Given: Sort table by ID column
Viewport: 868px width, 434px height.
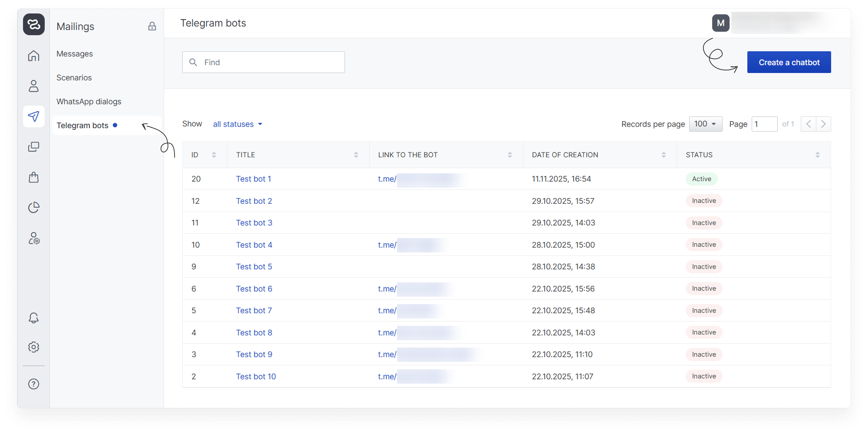Looking at the screenshot, I should coord(214,155).
